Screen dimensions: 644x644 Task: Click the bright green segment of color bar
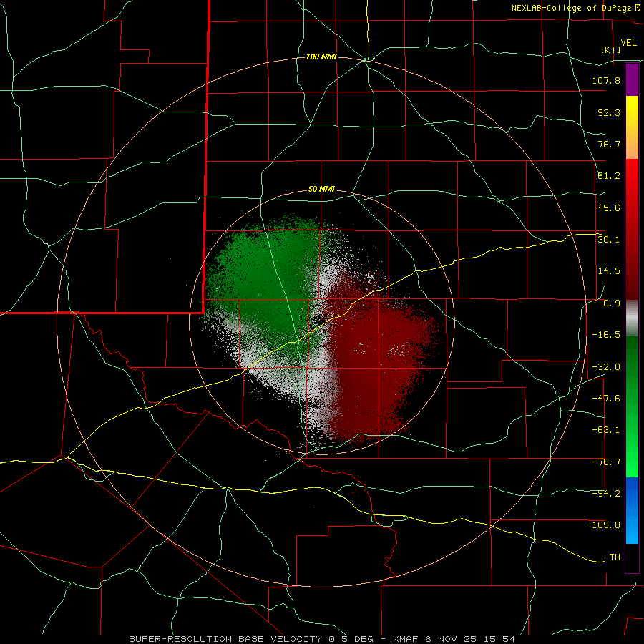[x=632, y=406]
